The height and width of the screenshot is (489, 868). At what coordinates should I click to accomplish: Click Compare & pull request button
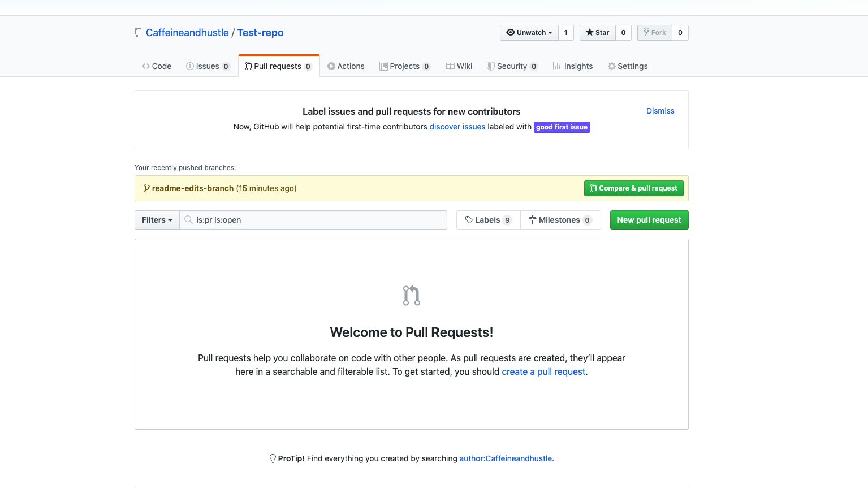pyautogui.click(x=634, y=188)
